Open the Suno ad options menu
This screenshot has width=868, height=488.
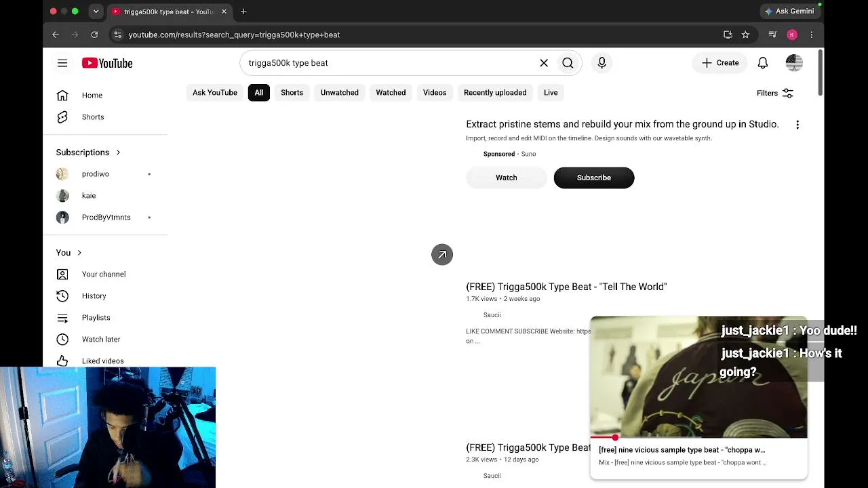click(797, 125)
